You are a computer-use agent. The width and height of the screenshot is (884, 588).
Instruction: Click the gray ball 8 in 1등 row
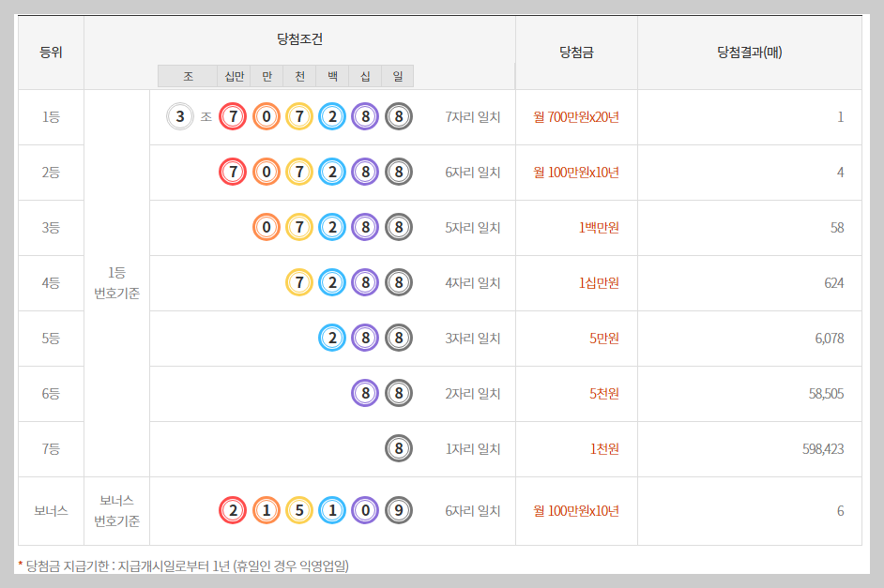pos(399,116)
